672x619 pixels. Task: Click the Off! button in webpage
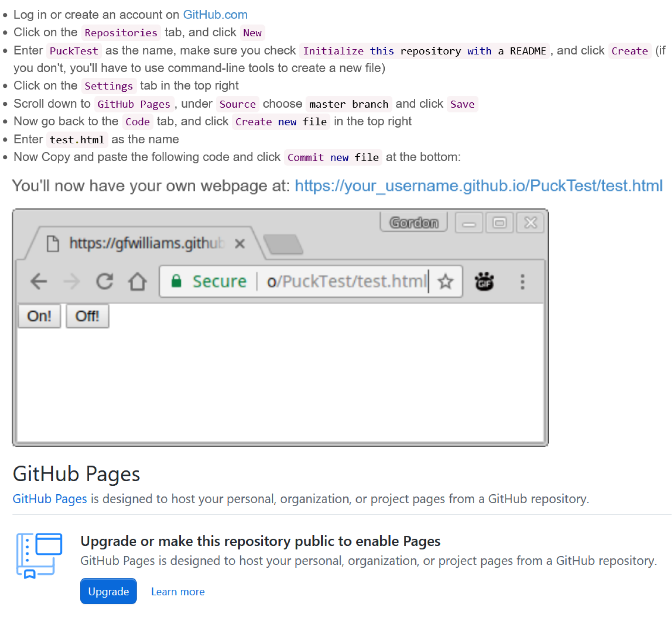click(87, 316)
